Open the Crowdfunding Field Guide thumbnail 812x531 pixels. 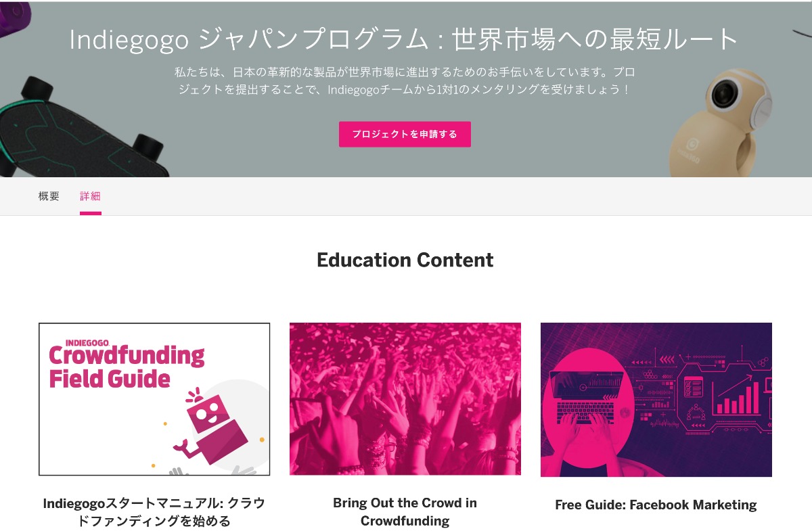coord(154,399)
